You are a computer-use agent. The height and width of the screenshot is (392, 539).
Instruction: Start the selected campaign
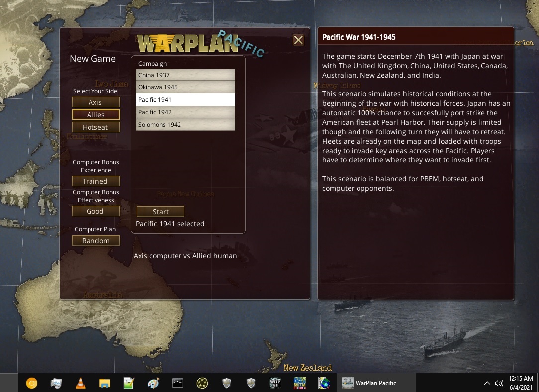coord(161,211)
